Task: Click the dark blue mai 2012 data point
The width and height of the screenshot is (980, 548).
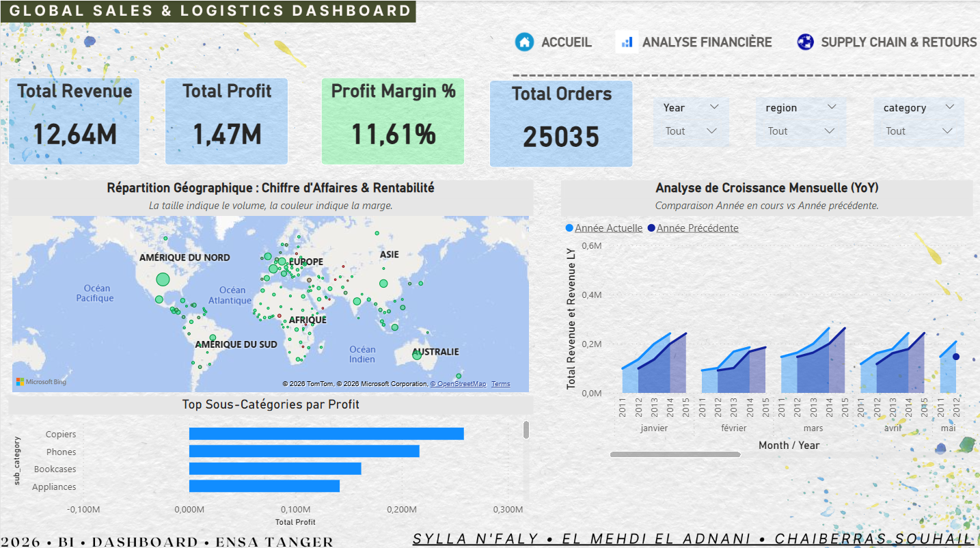Action: coord(956,357)
